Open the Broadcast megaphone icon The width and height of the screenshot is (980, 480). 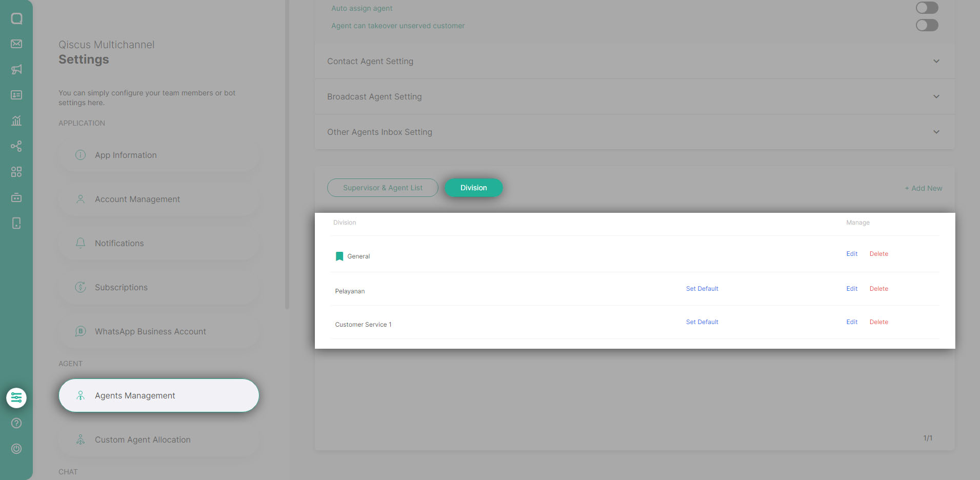[x=16, y=69]
